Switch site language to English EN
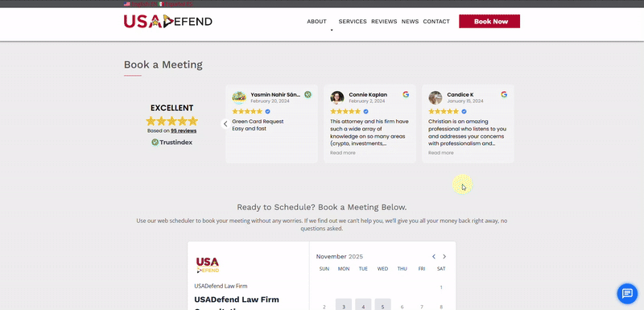The image size is (644, 310). 140,4
